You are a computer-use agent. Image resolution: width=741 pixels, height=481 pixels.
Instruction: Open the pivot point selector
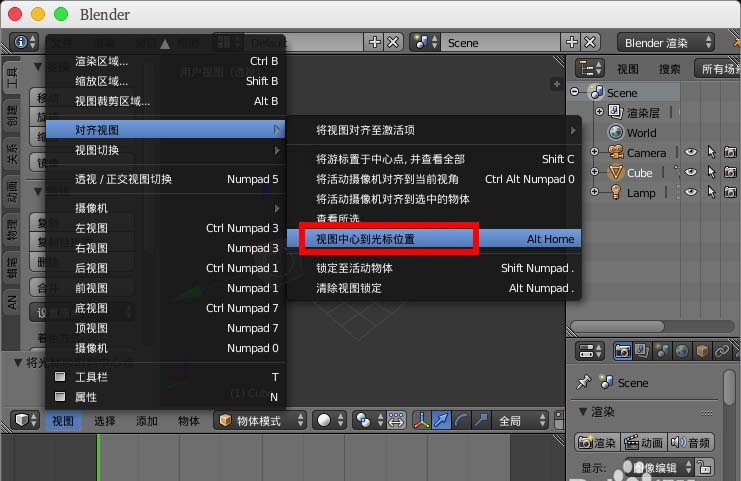pos(370,420)
